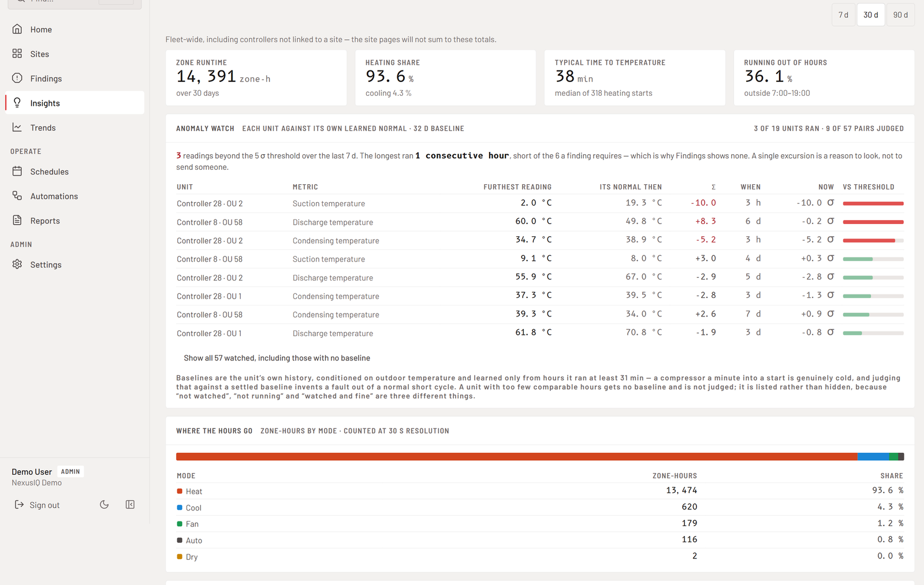Click the Sign out link text

pos(44,505)
